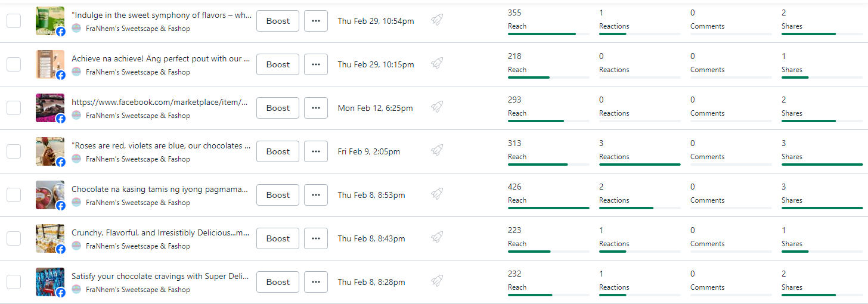Open thumbnail of "Satisfy your chocolate cravings" post
The width and height of the screenshot is (868, 304).
(x=49, y=281)
